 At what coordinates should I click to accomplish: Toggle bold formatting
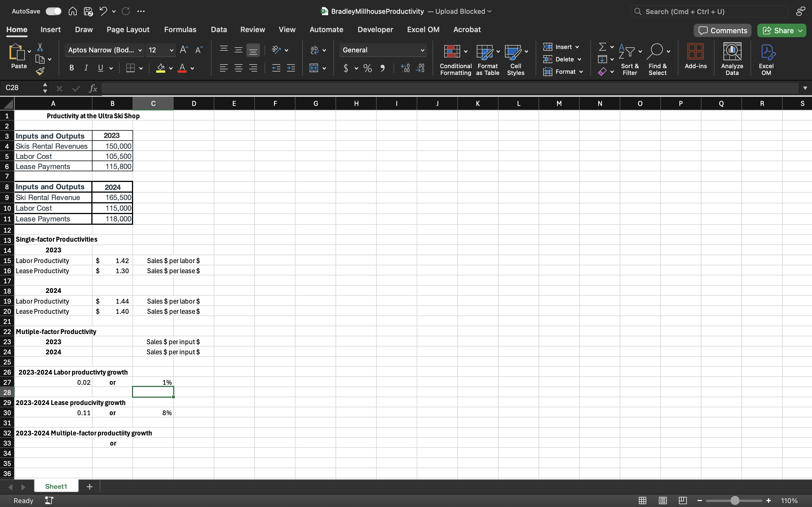click(x=71, y=68)
